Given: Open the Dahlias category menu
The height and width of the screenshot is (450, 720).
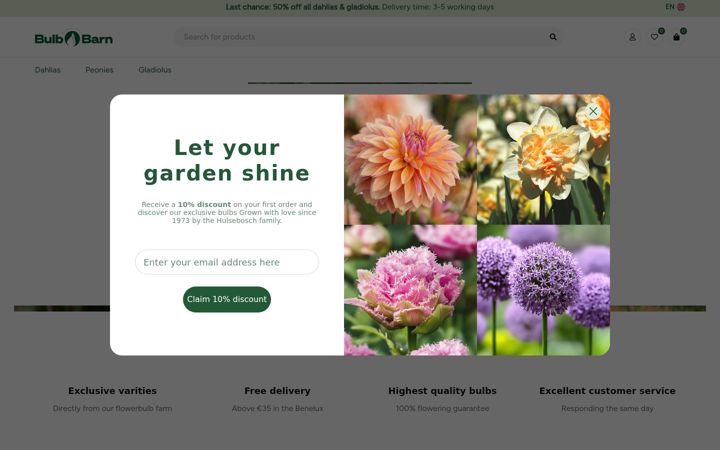Looking at the screenshot, I should tap(48, 70).
